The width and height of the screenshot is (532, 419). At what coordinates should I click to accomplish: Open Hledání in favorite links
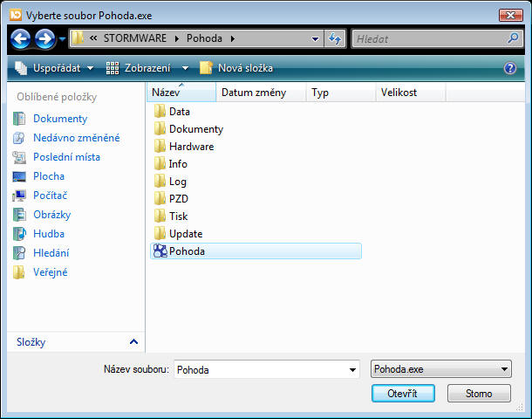tap(51, 253)
